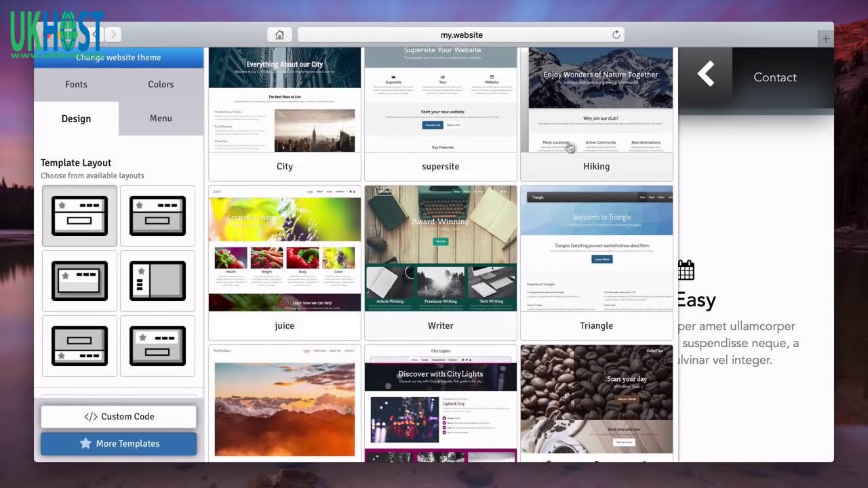868x488 pixels.
Task: Go back with the browser back arrow
Action: (x=96, y=34)
